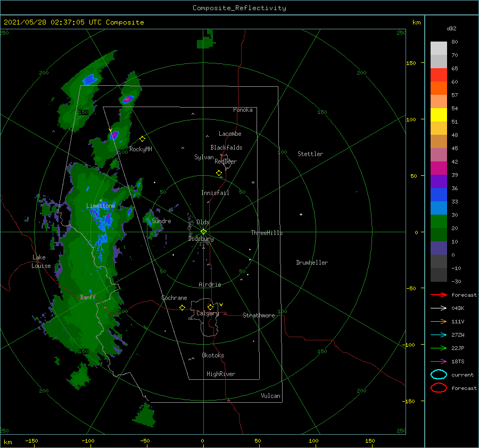Select the Vulcan label
Viewport: 479px width, 448px height.
[270, 396]
